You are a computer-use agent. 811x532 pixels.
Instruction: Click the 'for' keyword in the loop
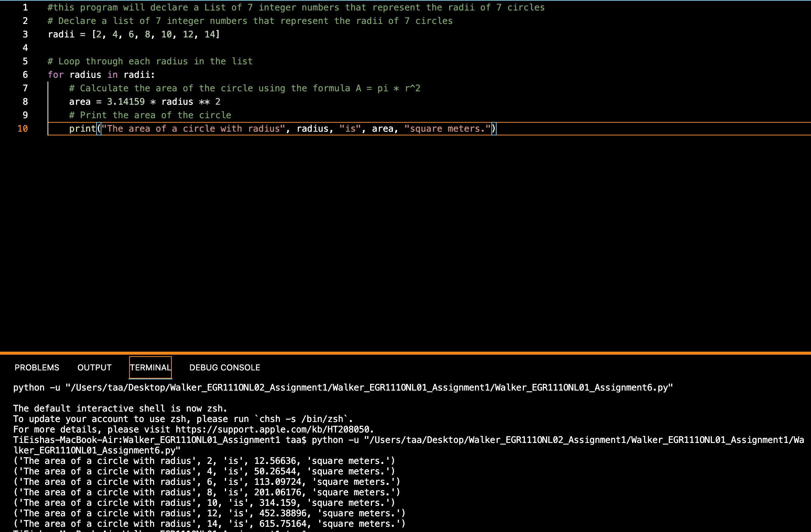coord(55,75)
